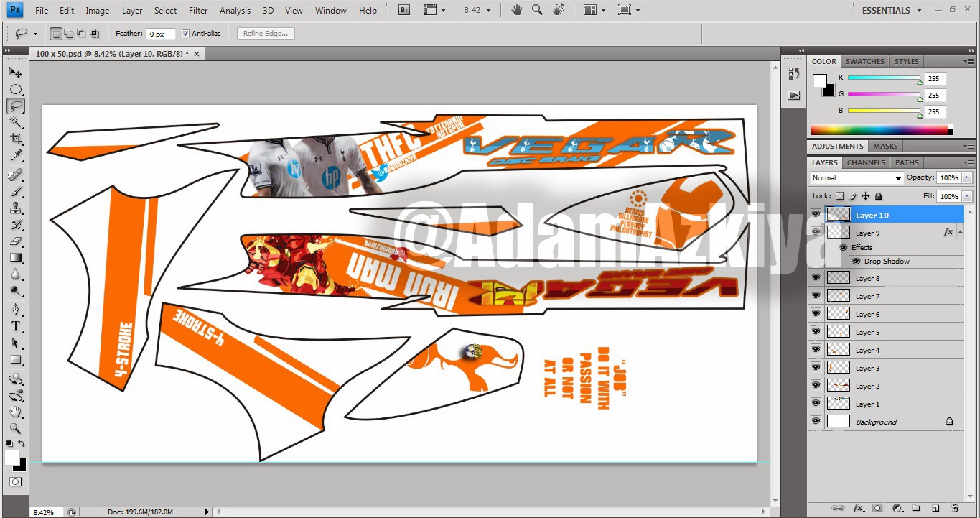Toggle visibility of Layer 3
Viewport: 980px width, 518px height.
point(815,367)
